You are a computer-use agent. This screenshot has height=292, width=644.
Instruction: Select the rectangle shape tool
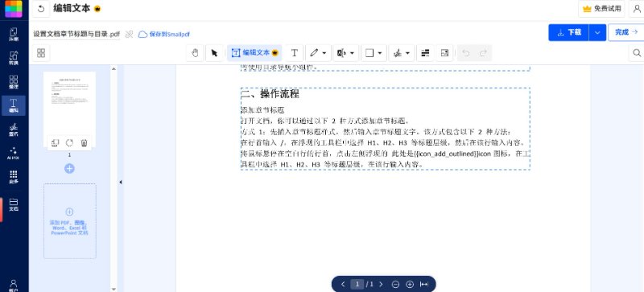click(369, 53)
